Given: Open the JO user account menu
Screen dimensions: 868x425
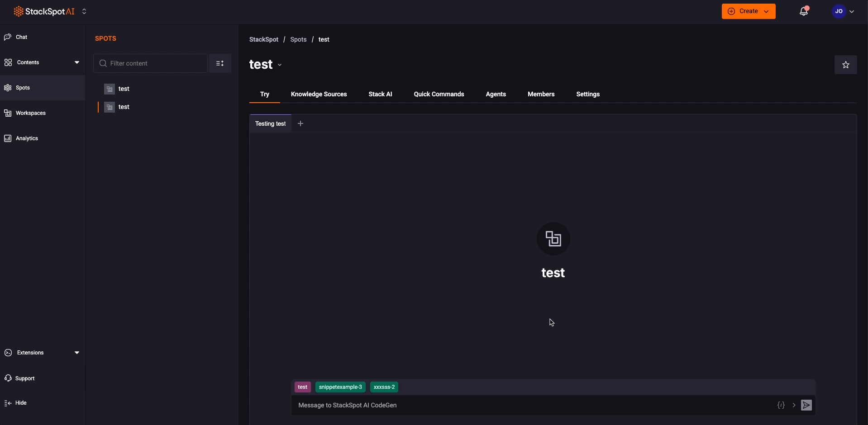Looking at the screenshot, I should (x=843, y=11).
